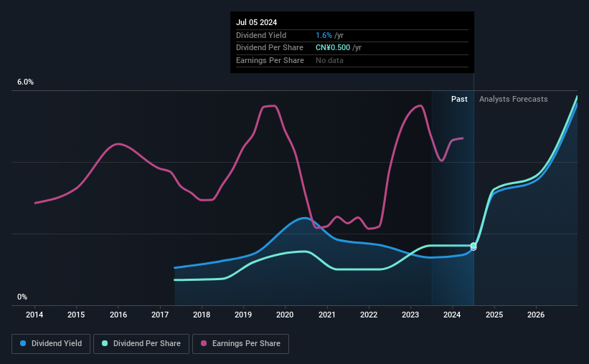The image size is (589, 364).
Task: Click the No data earnings value
Action: (329, 60)
